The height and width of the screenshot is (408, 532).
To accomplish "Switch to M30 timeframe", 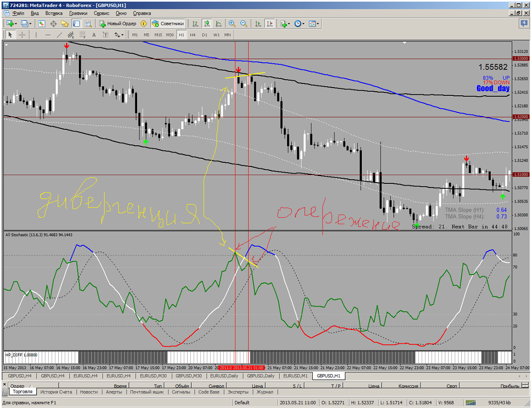I will coord(170,34).
